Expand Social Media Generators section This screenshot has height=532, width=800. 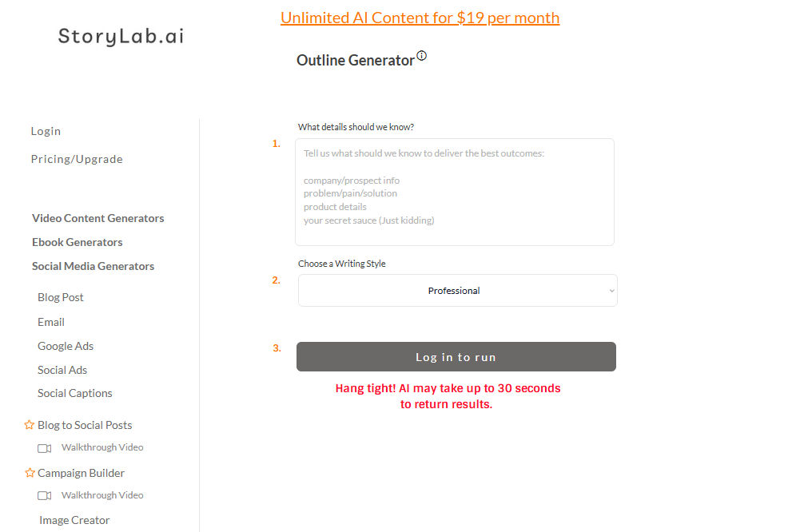tap(94, 266)
